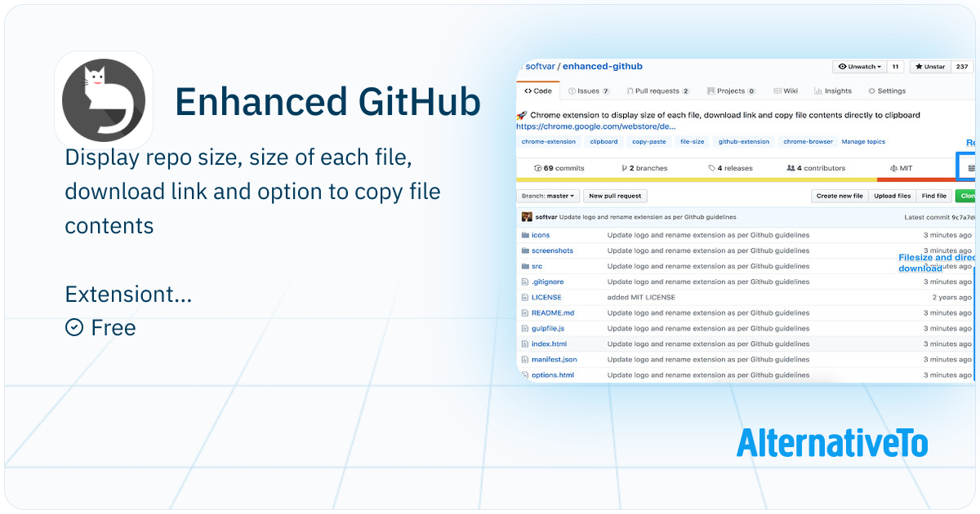
Task: Click the MIT license scale icon
Action: tap(894, 168)
